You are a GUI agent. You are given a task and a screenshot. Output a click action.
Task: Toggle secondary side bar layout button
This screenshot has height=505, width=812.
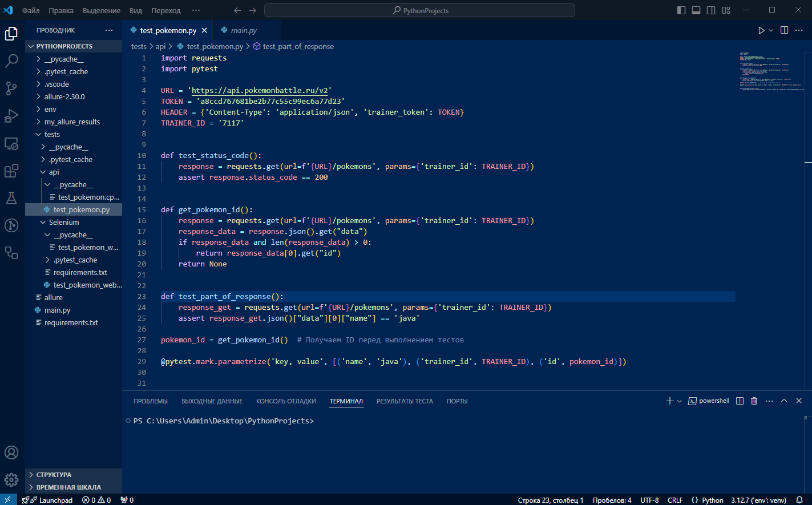click(711, 10)
